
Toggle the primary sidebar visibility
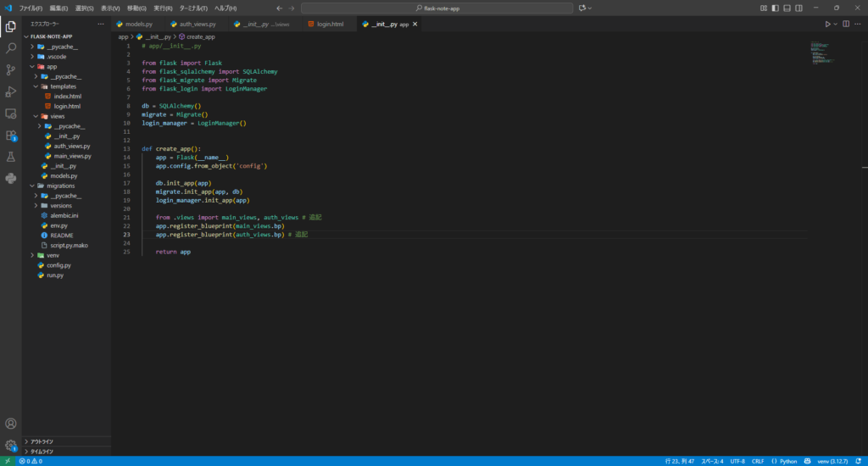[x=775, y=8]
